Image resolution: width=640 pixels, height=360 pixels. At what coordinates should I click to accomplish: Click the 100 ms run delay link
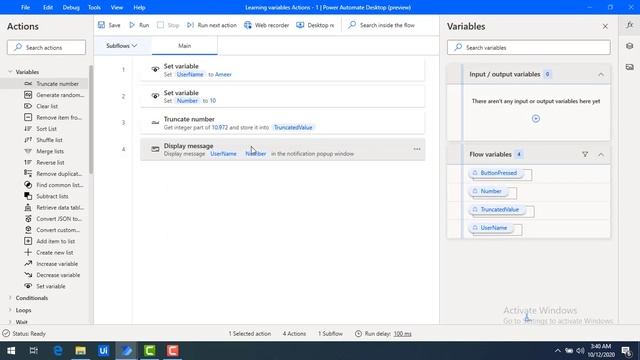pyautogui.click(x=402, y=333)
